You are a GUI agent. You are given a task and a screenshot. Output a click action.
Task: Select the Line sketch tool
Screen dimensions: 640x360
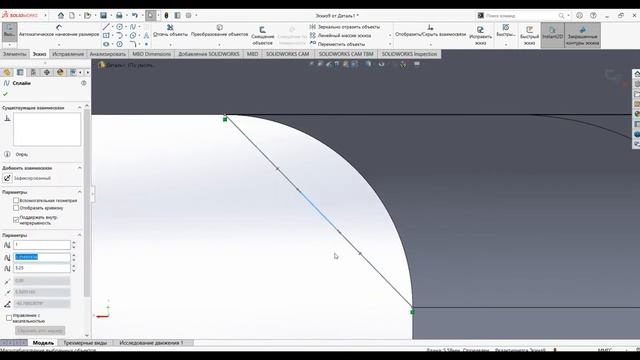coord(106,27)
